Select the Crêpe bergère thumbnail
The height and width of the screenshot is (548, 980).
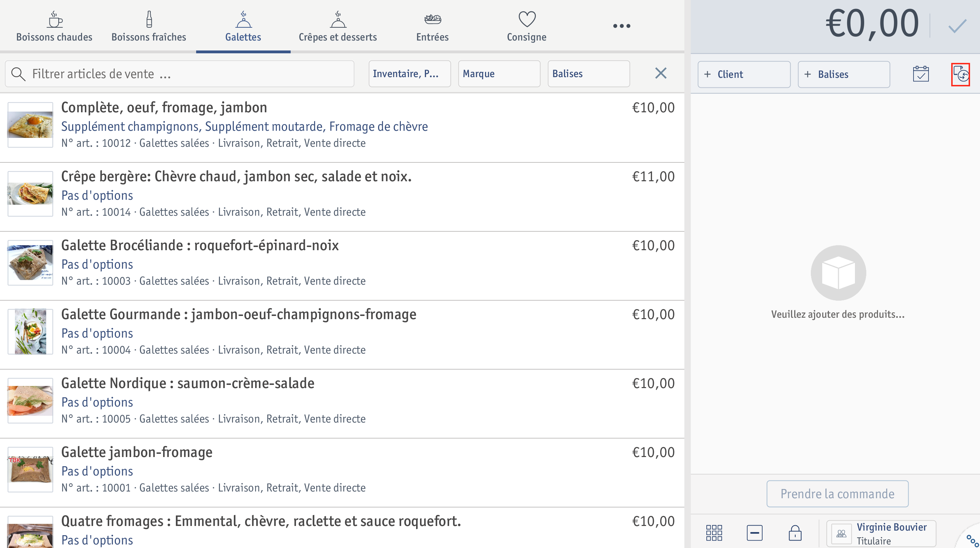point(30,194)
